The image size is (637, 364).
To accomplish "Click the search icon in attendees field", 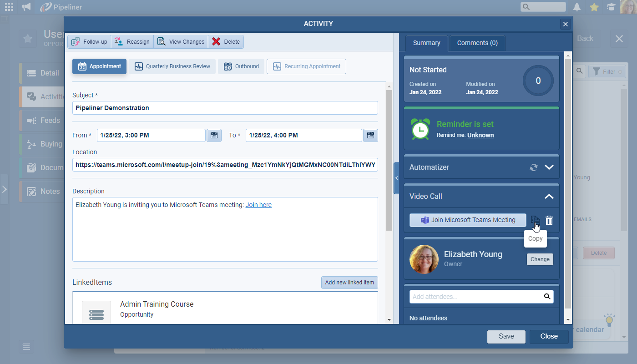I will click(x=547, y=297).
